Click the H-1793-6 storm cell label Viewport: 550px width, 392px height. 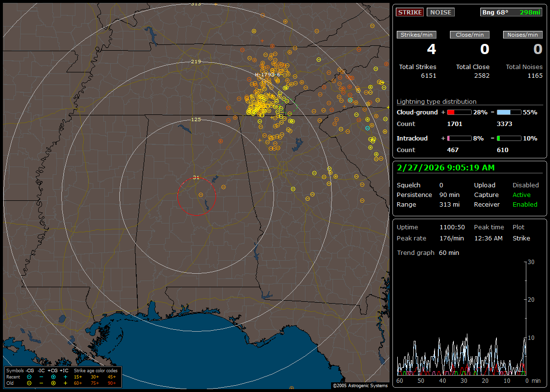click(267, 74)
